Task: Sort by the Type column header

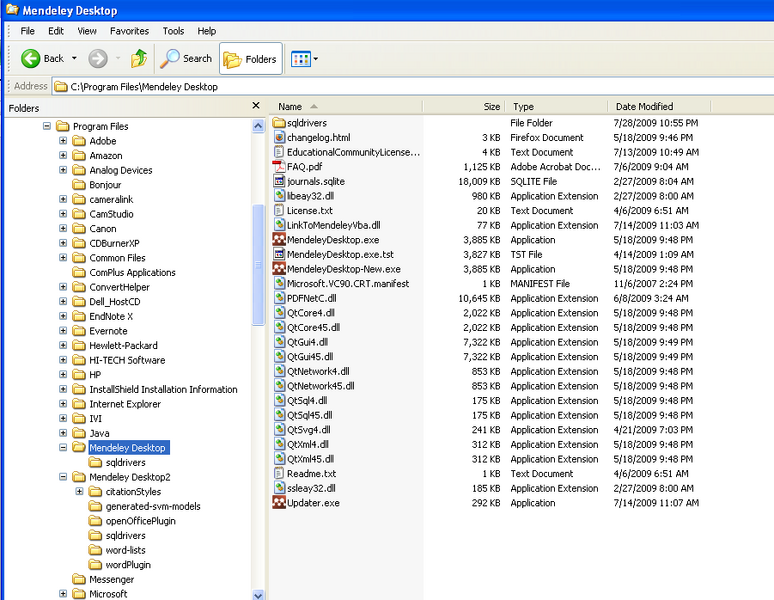Action: tap(556, 107)
